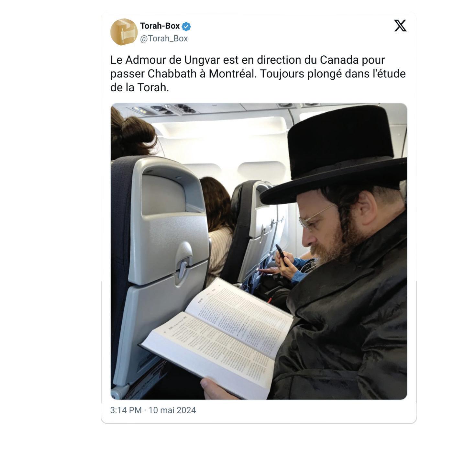This screenshot has height=458, width=476.
Task: Click the phone held by the passenger
Action: coord(282,255)
